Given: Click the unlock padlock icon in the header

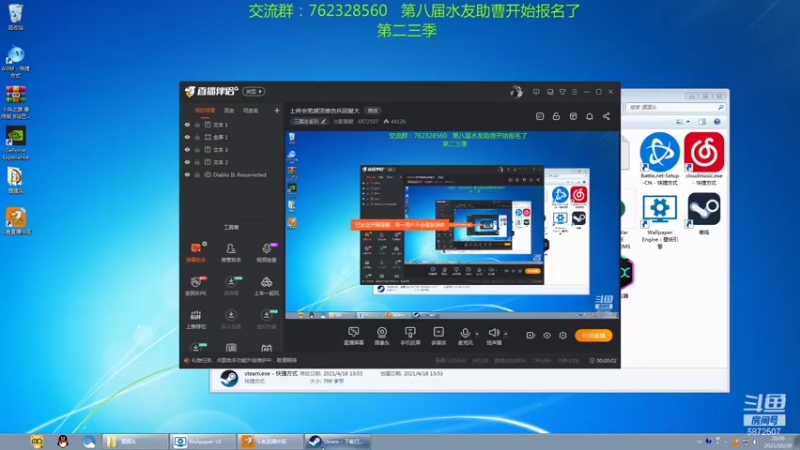Looking at the screenshot, I should [556, 116].
